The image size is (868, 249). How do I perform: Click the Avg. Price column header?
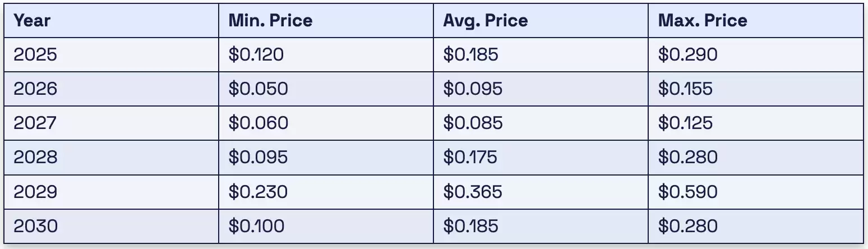(x=486, y=21)
